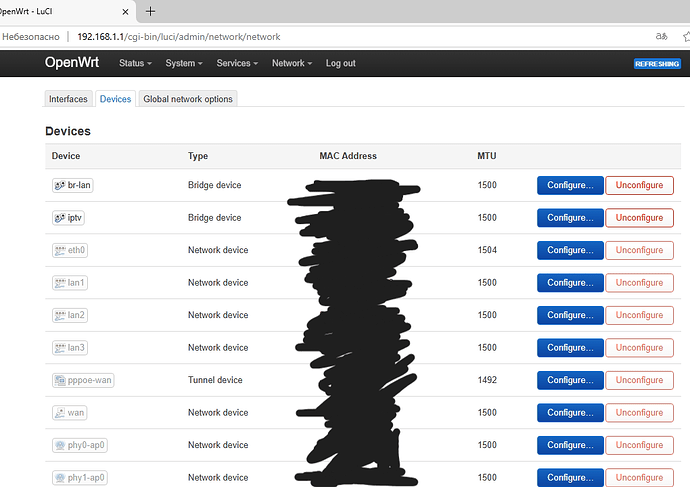Click the MAC Address column header
Image resolution: width=690 pixels, height=487 pixels.
pyautogui.click(x=348, y=156)
